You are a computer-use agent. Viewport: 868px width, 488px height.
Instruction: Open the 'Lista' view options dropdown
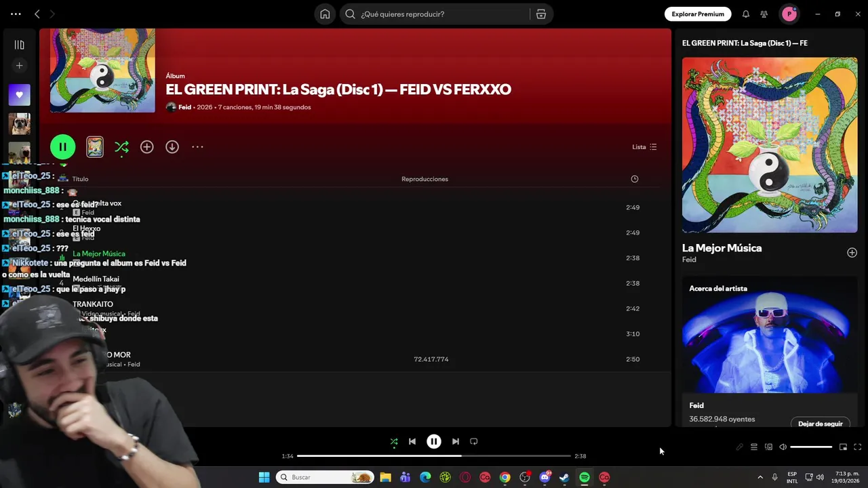click(x=644, y=147)
